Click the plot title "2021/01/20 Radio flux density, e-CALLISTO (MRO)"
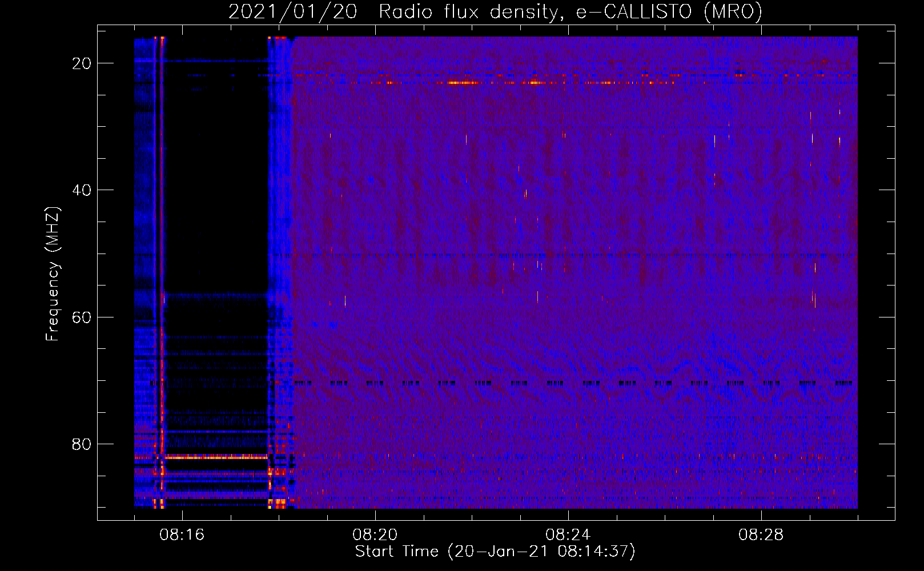The height and width of the screenshot is (571, 924). click(495, 12)
